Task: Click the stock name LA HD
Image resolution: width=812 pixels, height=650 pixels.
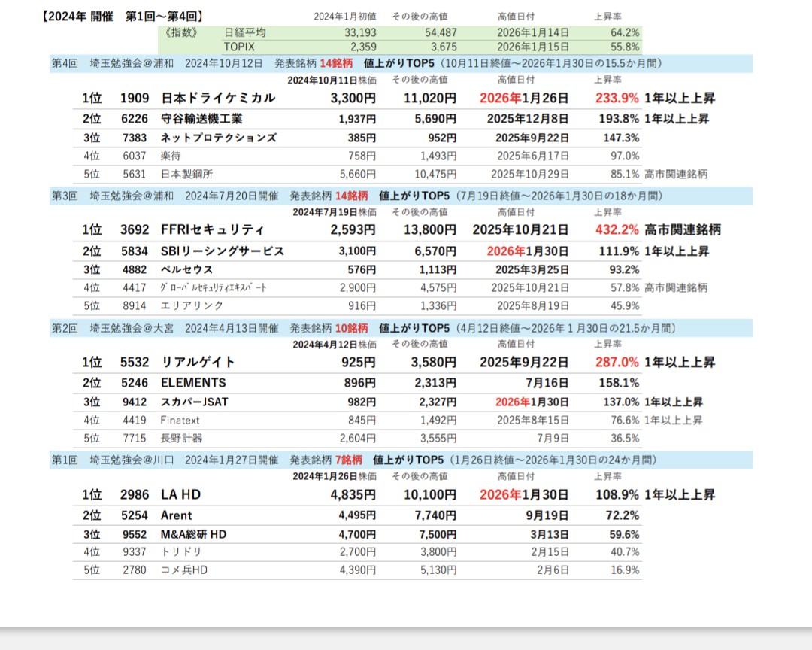Action: coord(180,494)
